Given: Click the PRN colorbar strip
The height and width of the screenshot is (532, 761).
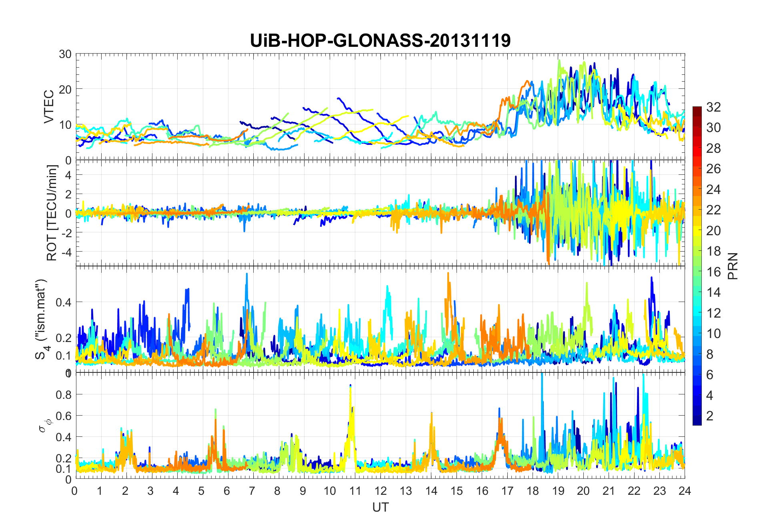Looking at the screenshot, I should click(x=697, y=266).
